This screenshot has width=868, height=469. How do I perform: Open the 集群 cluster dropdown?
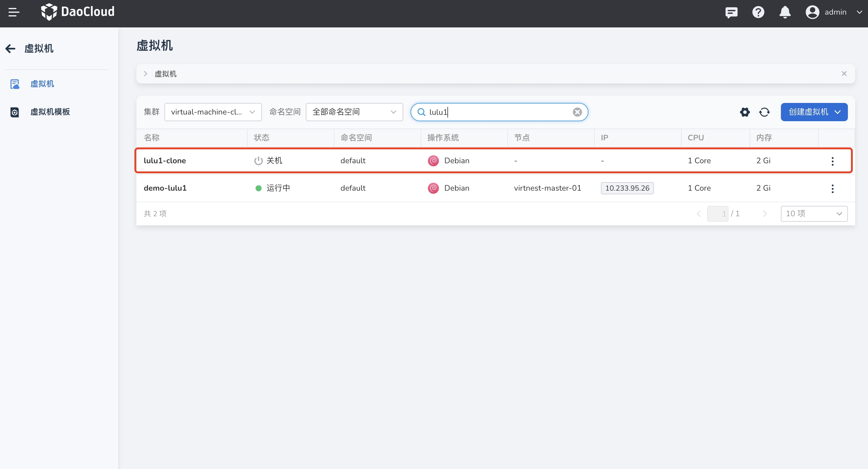213,112
